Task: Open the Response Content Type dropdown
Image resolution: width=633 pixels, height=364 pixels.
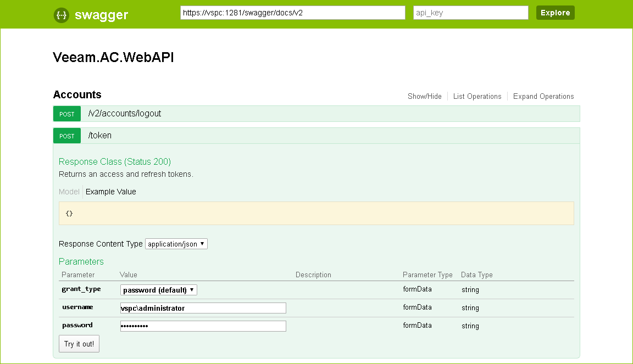Action: [176, 244]
